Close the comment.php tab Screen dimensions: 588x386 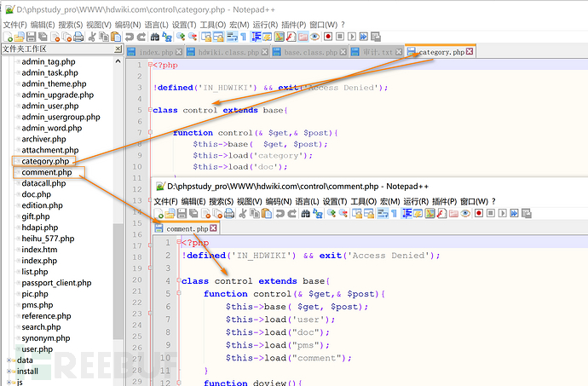pos(213,228)
